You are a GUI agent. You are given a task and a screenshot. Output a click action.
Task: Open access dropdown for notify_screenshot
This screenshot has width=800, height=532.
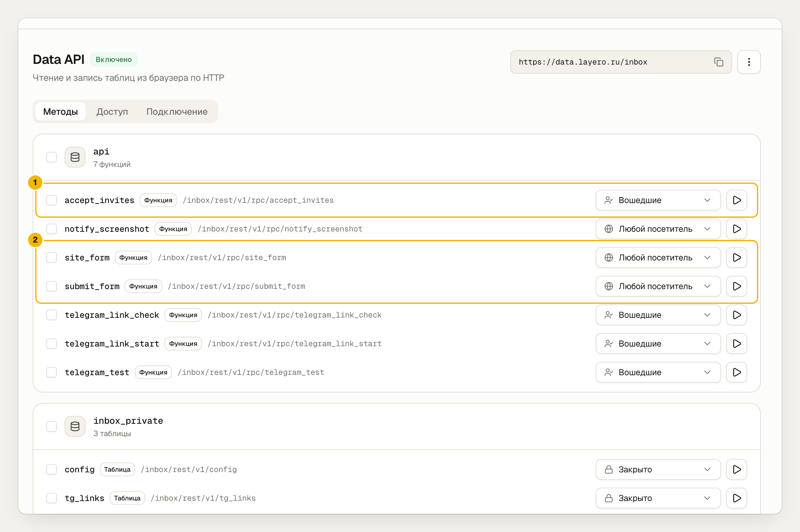click(x=658, y=229)
